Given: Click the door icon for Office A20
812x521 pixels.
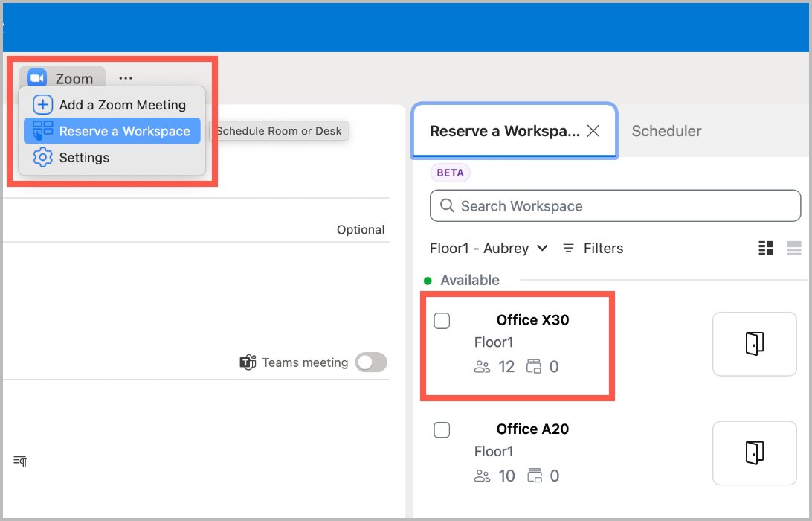Looking at the screenshot, I should pyautogui.click(x=754, y=453).
